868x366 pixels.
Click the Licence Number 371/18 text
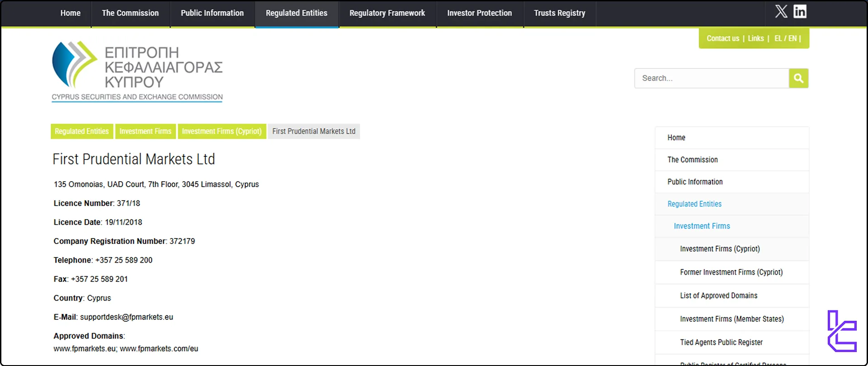(x=97, y=203)
